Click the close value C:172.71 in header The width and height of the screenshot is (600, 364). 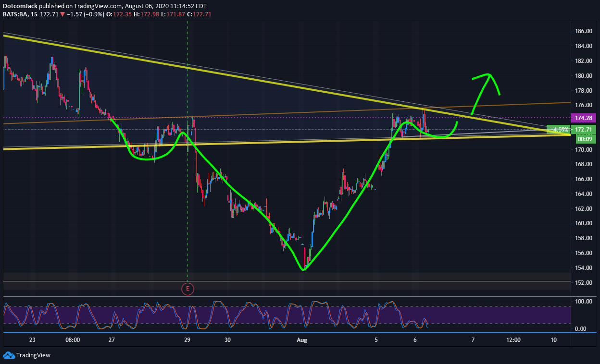(x=199, y=14)
